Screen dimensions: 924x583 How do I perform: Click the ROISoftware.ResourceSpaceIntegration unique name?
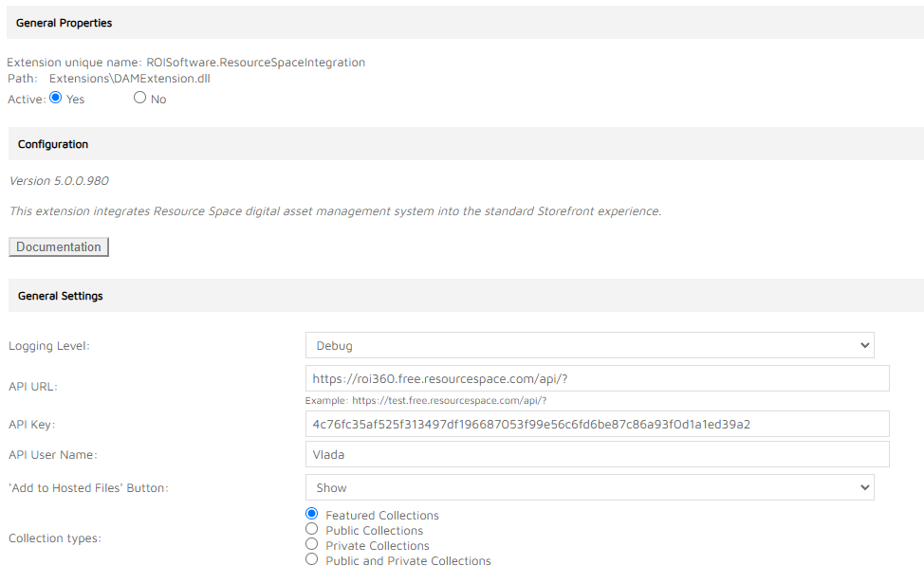pyautogui.click(x=255, y=63)
